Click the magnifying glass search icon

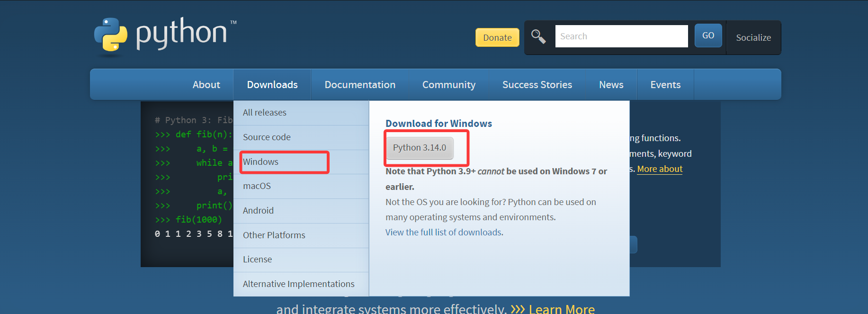click(538, 36)
